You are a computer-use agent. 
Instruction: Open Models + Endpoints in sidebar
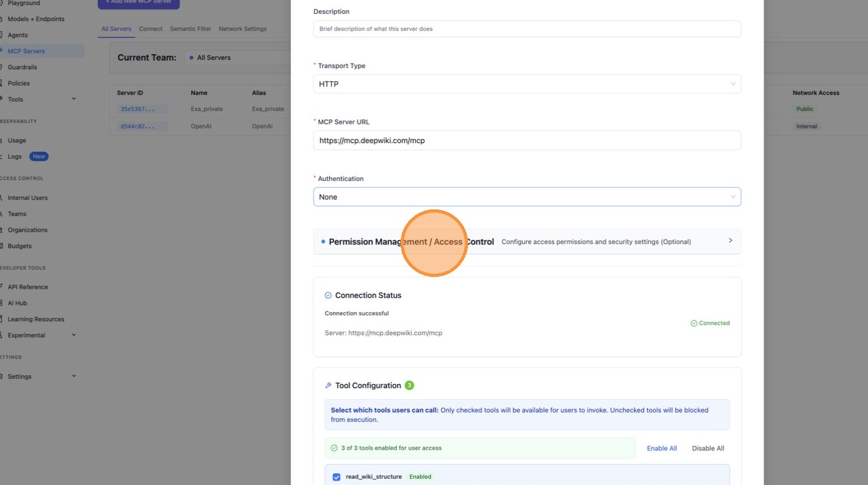tap(36, 19)
